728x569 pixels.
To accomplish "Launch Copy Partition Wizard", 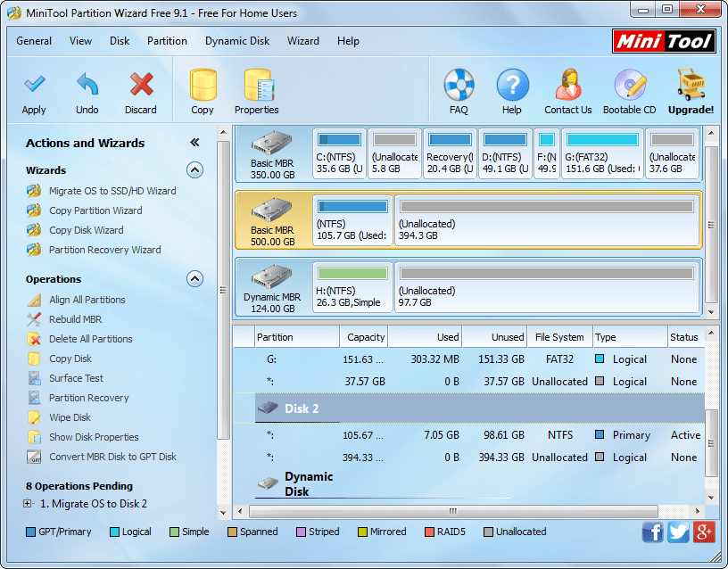I will pyautogui.click(x=95, y=210).
